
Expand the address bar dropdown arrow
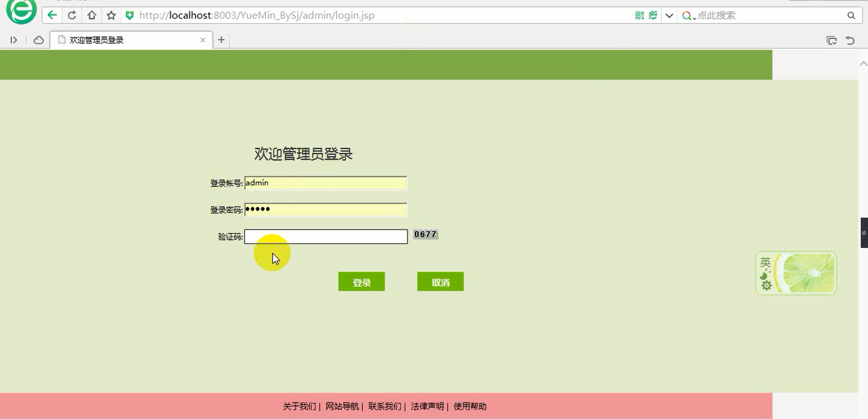tap(670, 15)
